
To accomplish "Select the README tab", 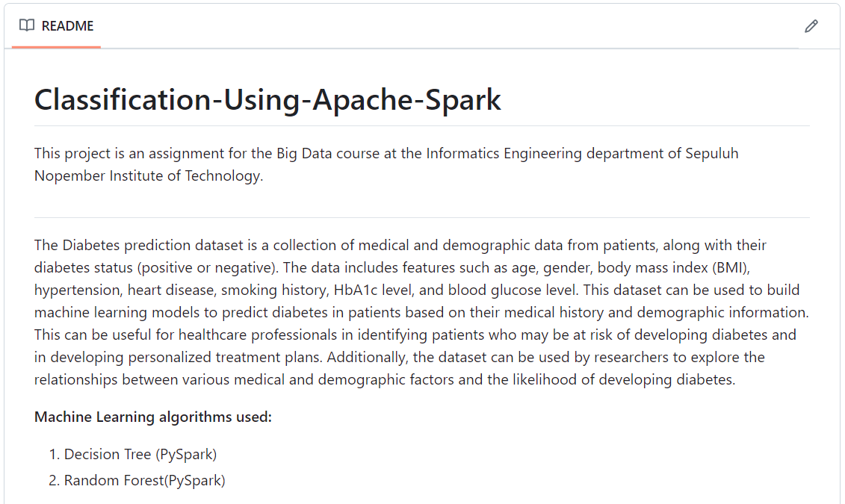I will click(57, 26).
